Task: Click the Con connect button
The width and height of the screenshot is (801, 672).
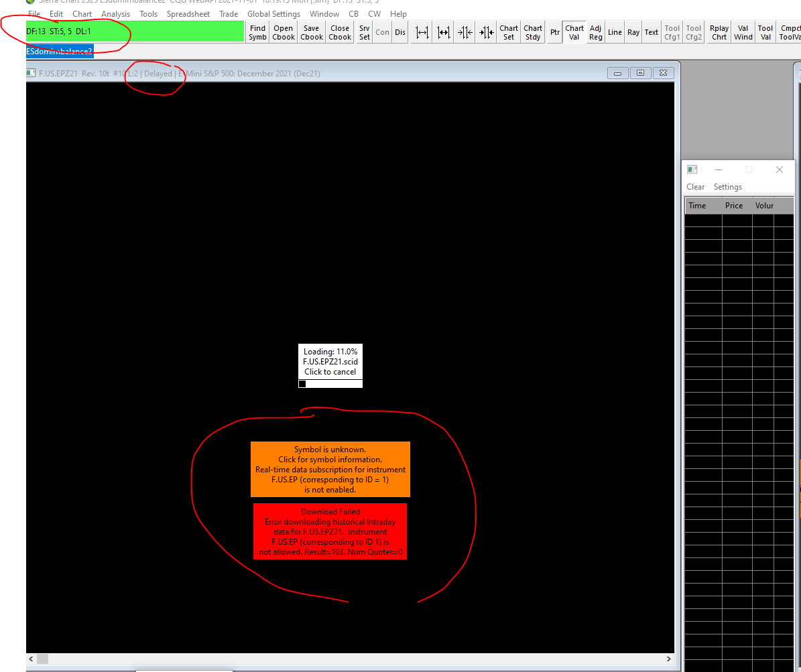Action: coord(382,32)
